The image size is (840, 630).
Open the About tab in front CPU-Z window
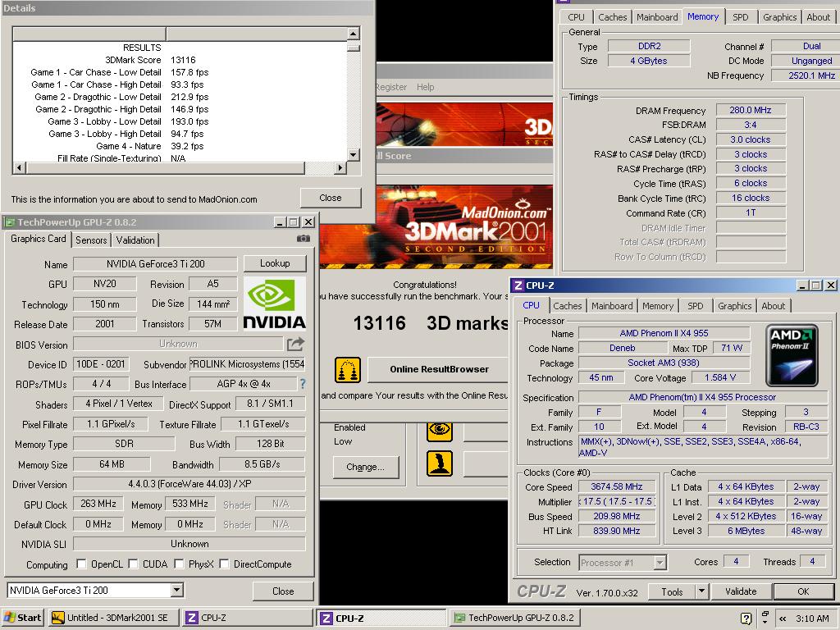[x=773, y=306]
